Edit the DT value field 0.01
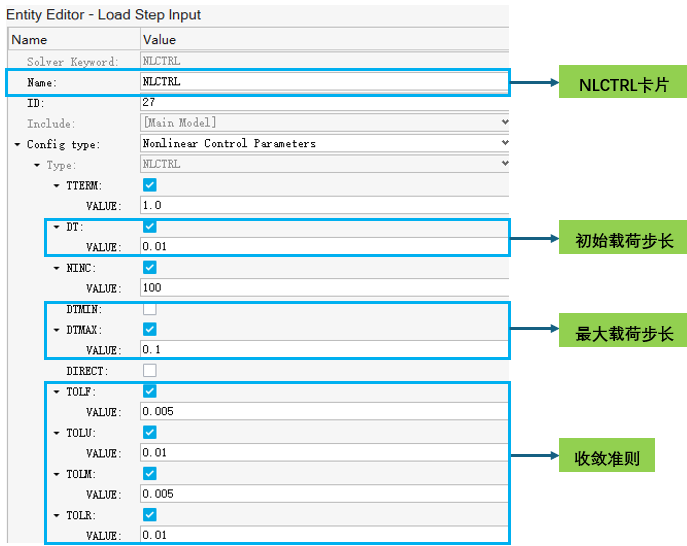Image resolution: width=687 pixels, height=546 pixels. [324, 246]
